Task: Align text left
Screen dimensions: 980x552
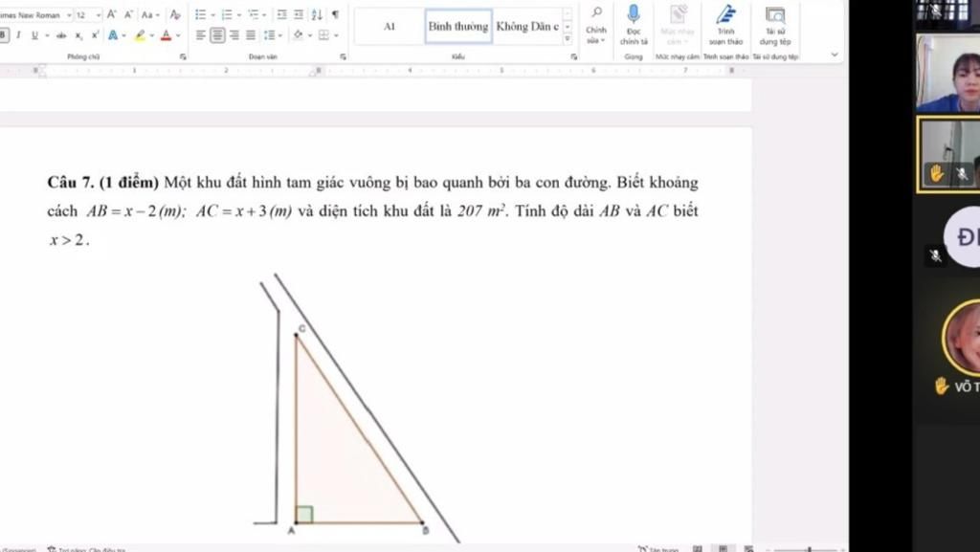Action: [x=201, y=35]
